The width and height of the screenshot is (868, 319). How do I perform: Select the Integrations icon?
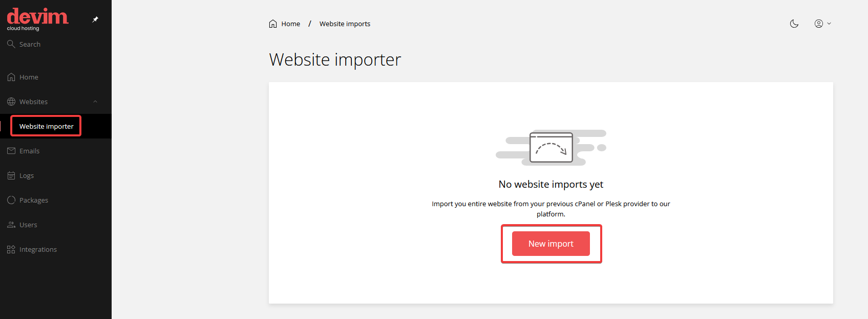click(x=11, y=249)
